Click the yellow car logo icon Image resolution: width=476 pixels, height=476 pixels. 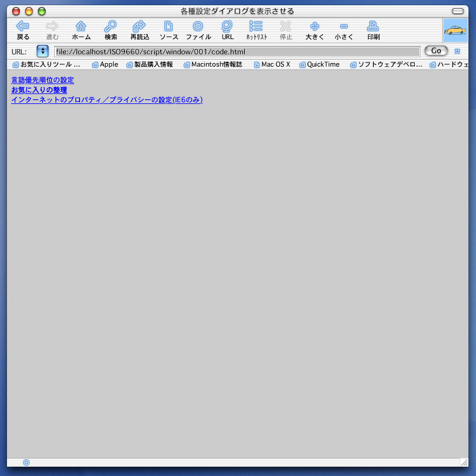point(455,30)
